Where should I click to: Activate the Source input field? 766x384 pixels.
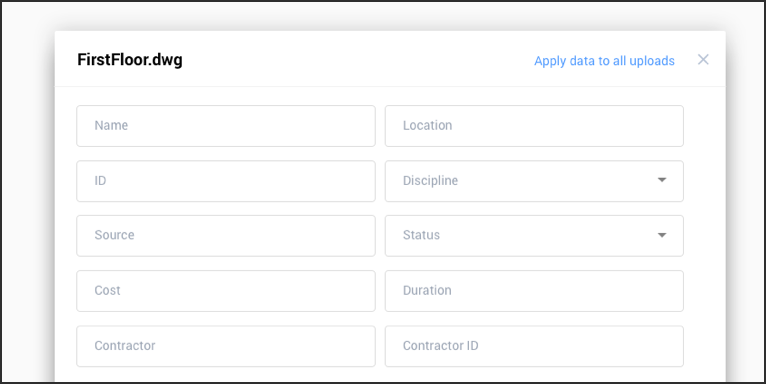[x=226, y=235]
